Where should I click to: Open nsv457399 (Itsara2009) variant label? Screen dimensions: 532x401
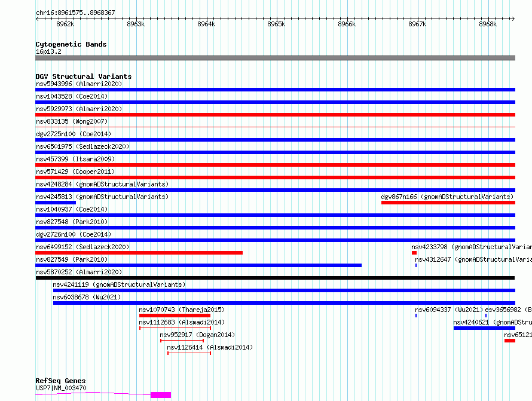tap(75, 159)
